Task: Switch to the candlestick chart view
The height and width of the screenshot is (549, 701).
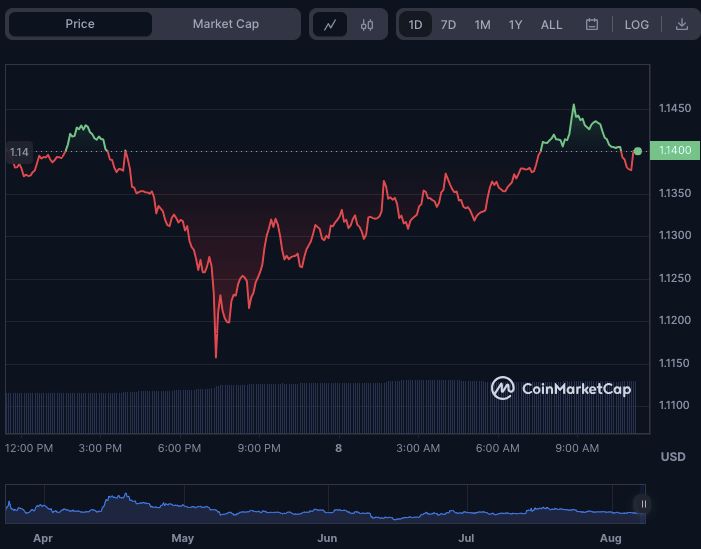Action: (x=366, y=24)
